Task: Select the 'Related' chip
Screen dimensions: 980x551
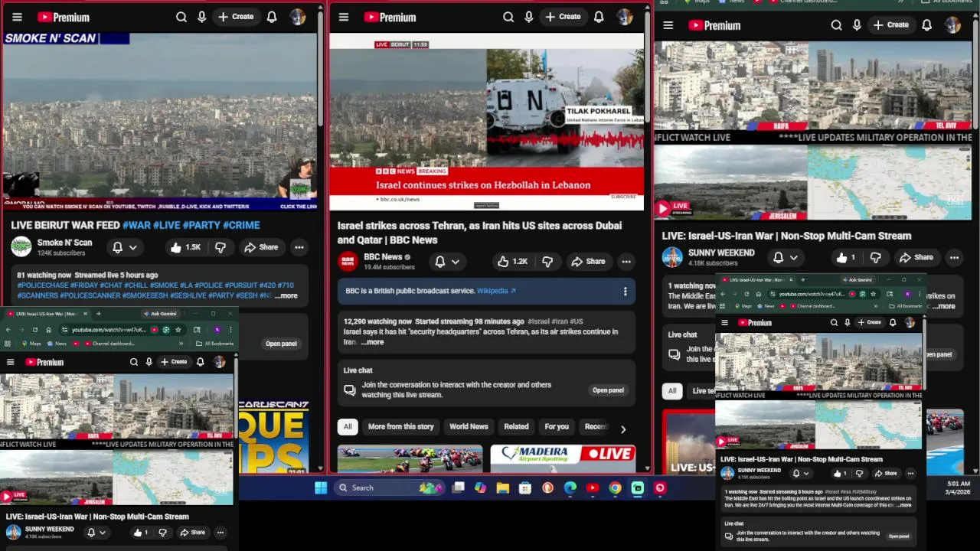Action: (x=516, y=427)
